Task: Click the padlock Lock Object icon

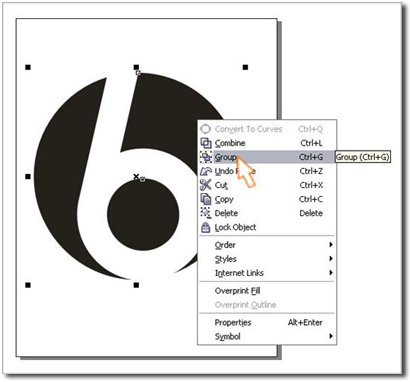Action: [206, 227]
